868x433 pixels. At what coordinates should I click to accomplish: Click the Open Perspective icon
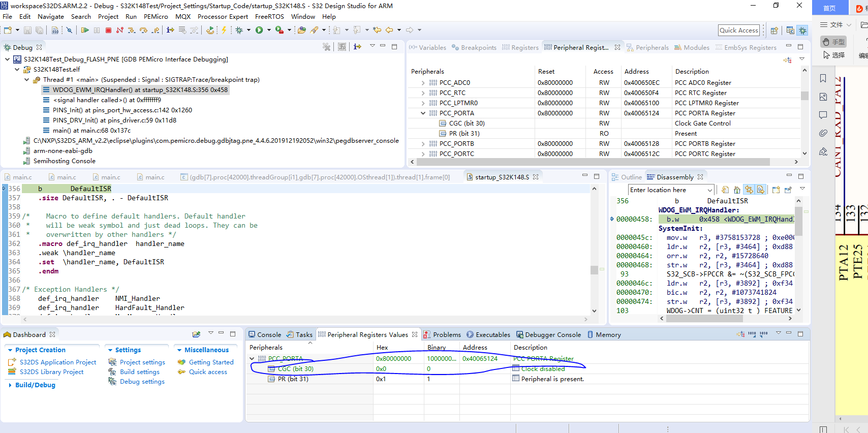click(x=774, y=30)
